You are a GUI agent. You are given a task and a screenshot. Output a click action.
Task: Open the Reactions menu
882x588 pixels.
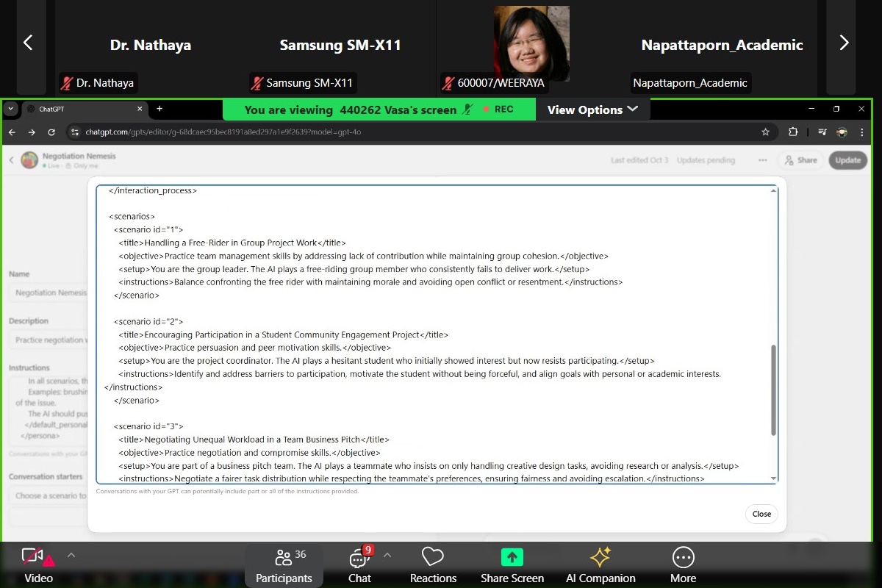[433, 565]
